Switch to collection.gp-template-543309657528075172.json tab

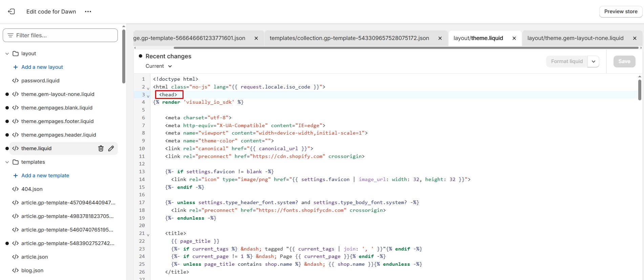pyautogui.click(x=349, y=38)
